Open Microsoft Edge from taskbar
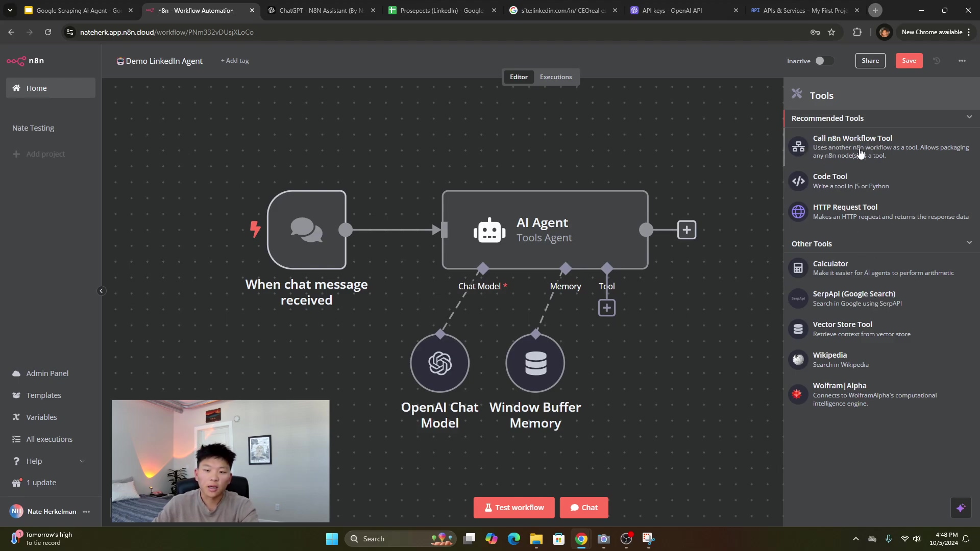The width and height of the screenshot is (980, 551). [513, 539]
